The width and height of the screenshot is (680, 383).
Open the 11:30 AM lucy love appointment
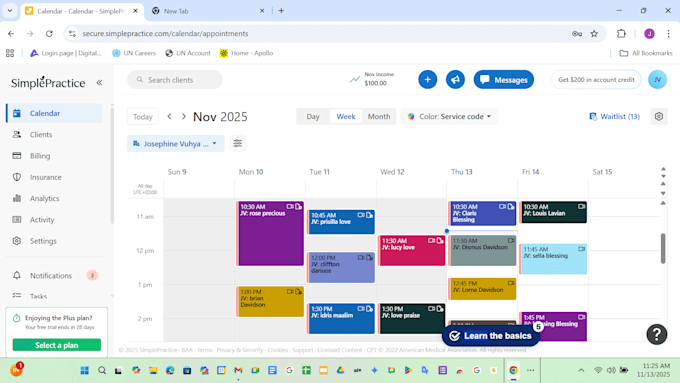click(x=412, y=251)
